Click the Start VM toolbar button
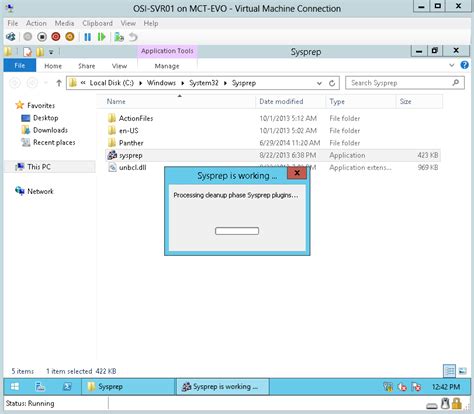The width and height of the screenshot is (474, 414). click(28, 37)
